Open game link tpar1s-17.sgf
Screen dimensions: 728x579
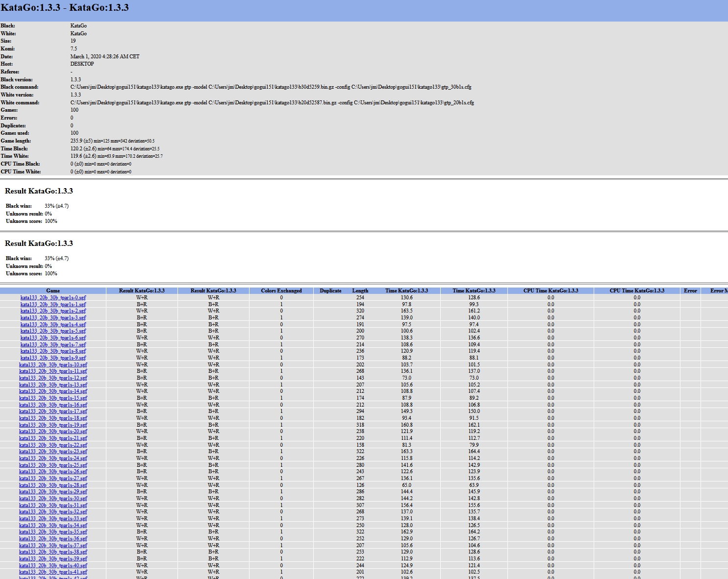pyautogui.click(x=53, y=411)
